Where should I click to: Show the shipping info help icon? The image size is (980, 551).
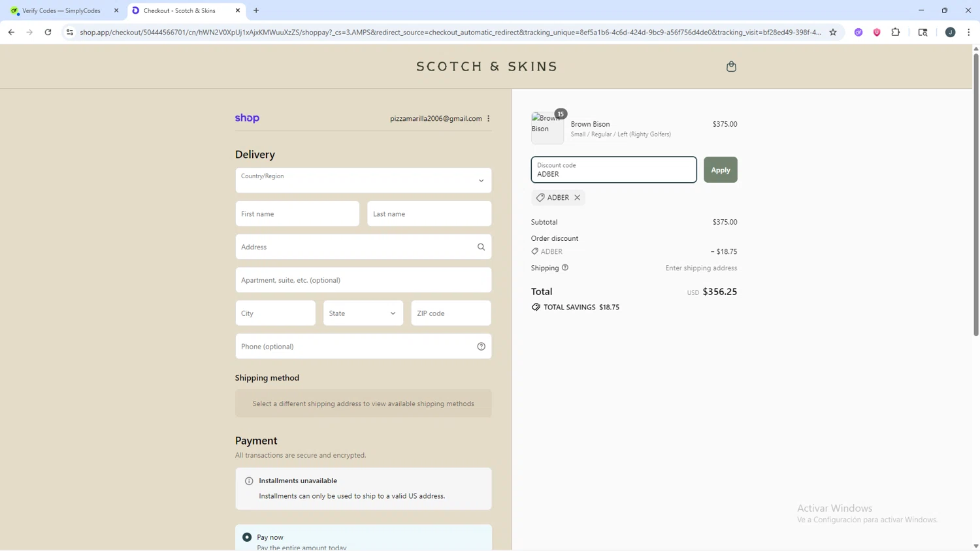[565, 268]
